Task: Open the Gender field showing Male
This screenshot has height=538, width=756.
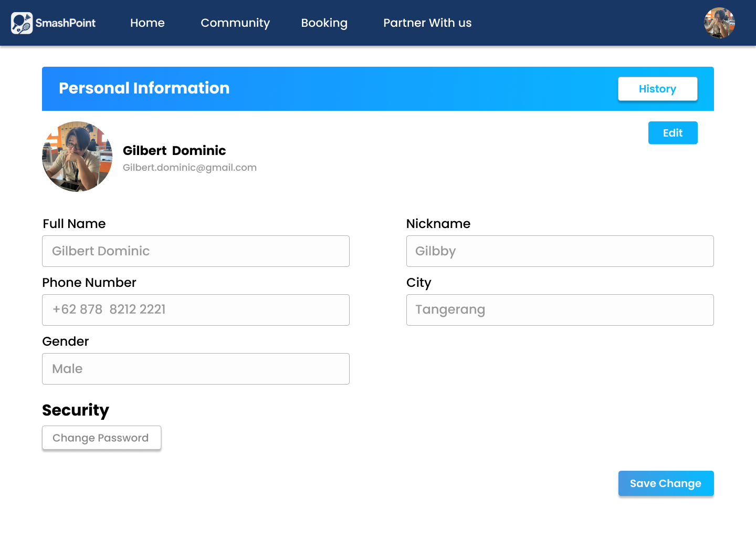Action: 196,369
